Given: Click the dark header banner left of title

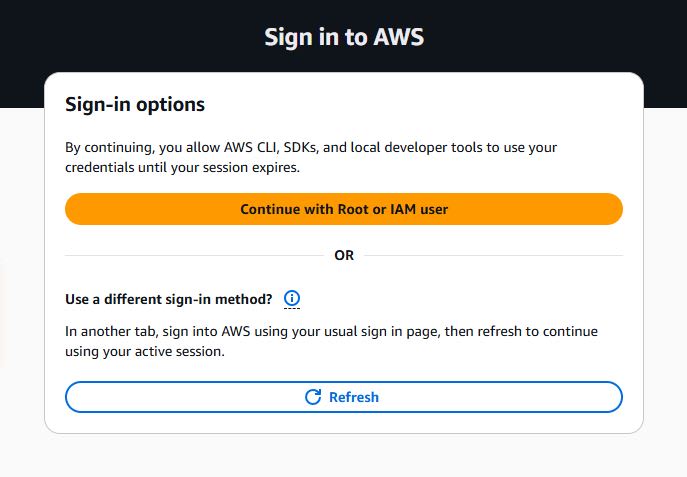Looking at the screenshot, I should click(x=131, y=36).
